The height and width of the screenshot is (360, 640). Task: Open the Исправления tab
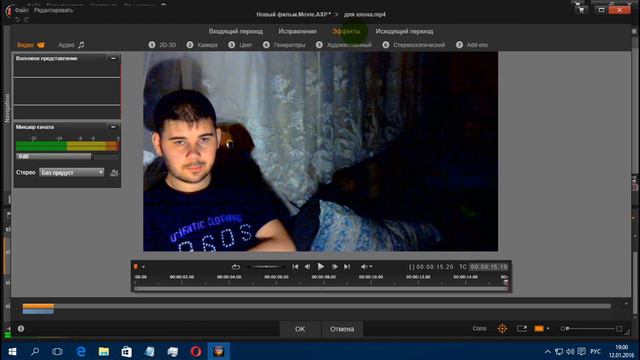point(297,31)
